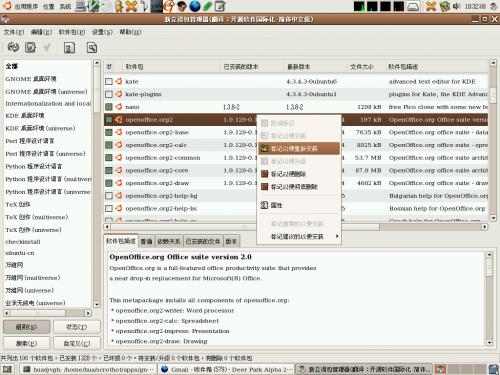Sort by the latest version column header

(x=315, y=67)
